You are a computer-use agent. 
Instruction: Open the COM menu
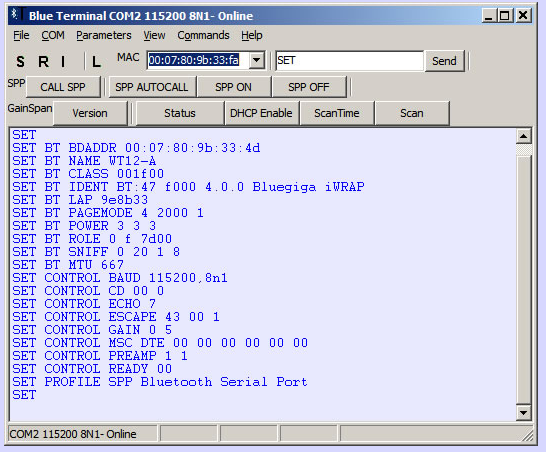[x=53, y=35]
